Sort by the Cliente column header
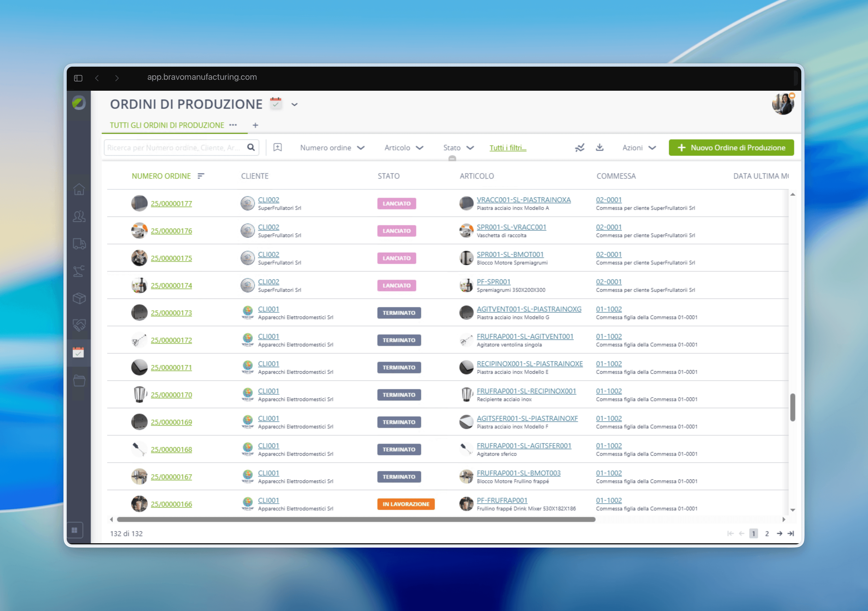The width and height of the screenshot is (868, 611). [255, 176]
